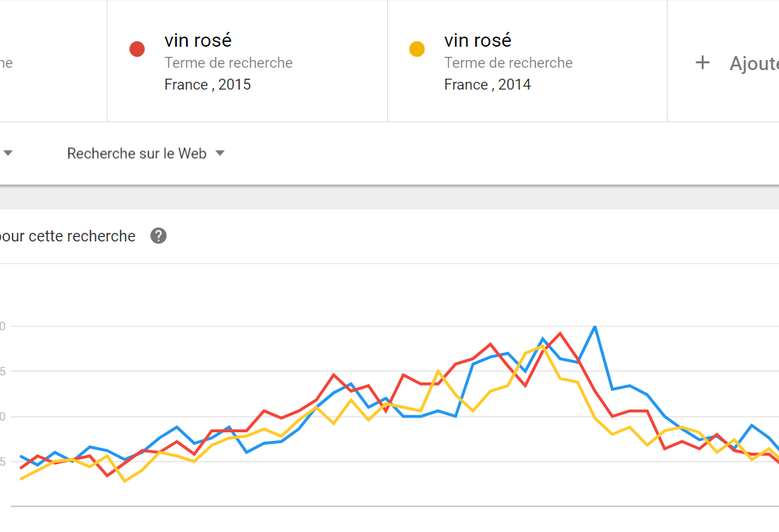Click the Ajouter comparison button text
Viewport: 779px width, 532px height.
[753, 64]
